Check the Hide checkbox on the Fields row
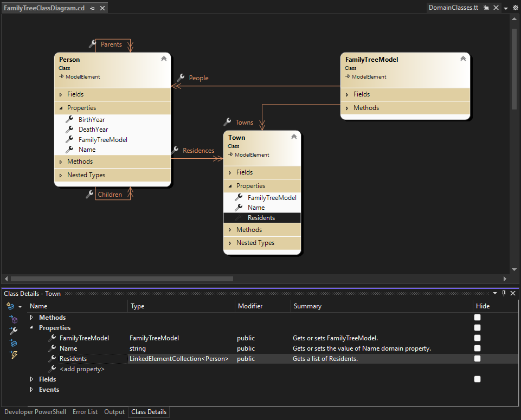This screenshot has height=420, width=521. point(477,379)
